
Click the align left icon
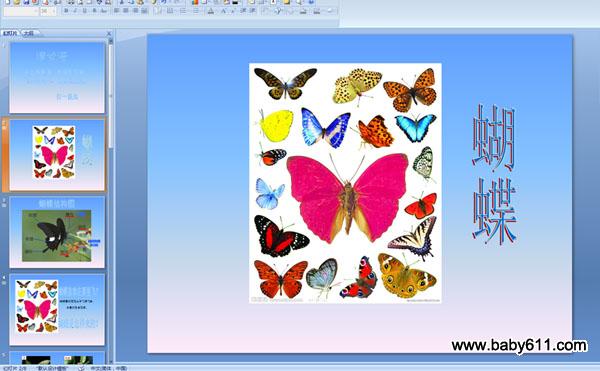coord(117,11)
